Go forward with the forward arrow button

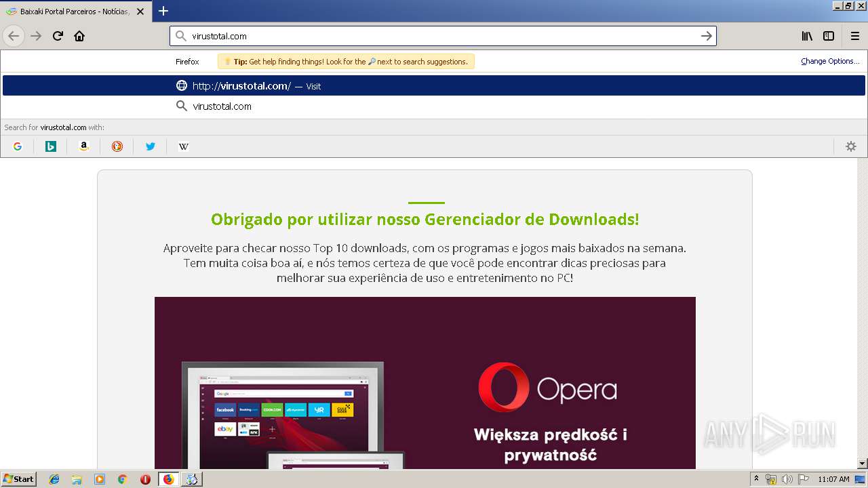36,36
